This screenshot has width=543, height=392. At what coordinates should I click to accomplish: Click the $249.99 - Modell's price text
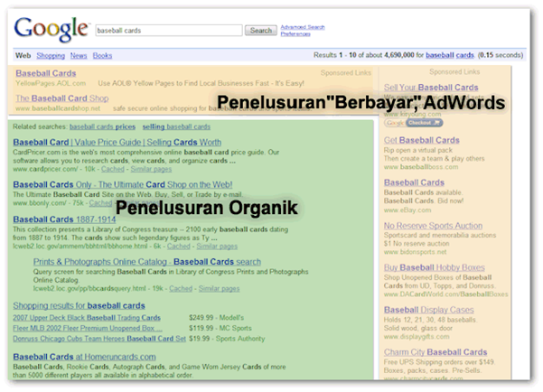[x=216, y=318]
